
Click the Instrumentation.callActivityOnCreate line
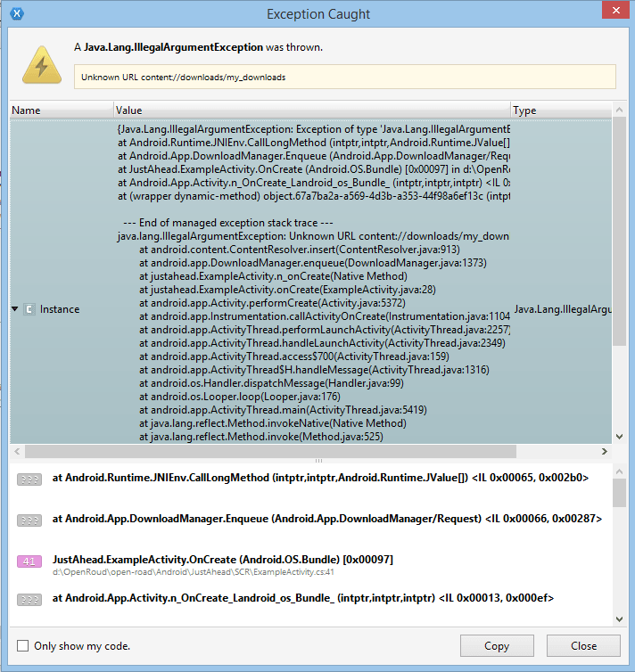point(325,316)
